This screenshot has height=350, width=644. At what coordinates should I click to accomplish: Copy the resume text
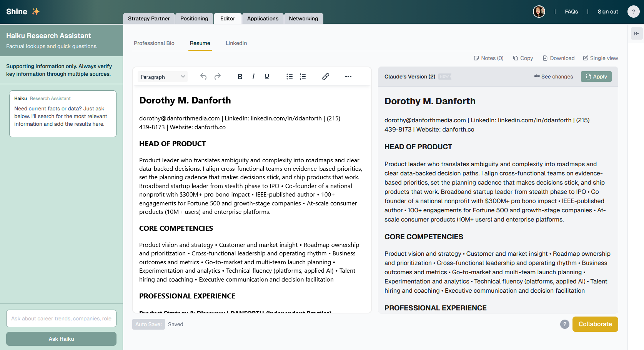pos(523,58)
